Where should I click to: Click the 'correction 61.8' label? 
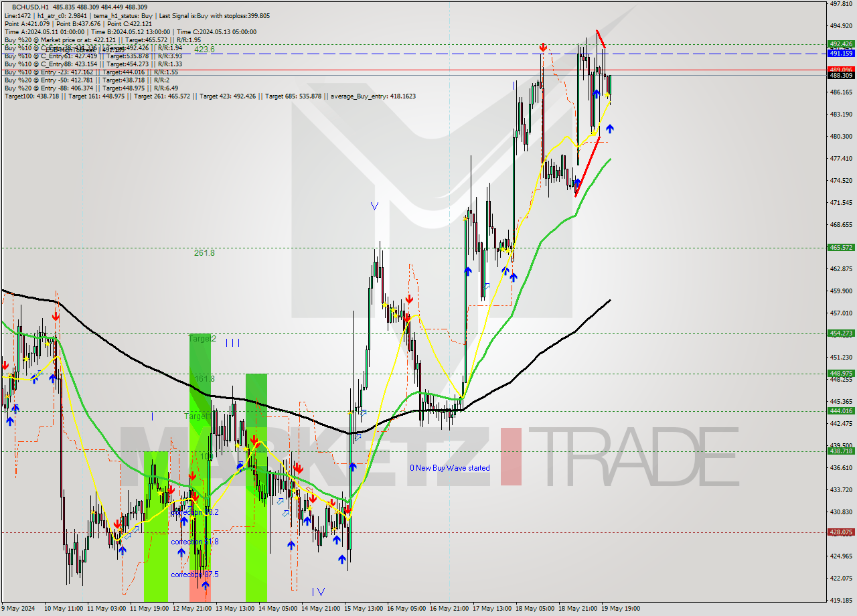(x=194, y=542)
